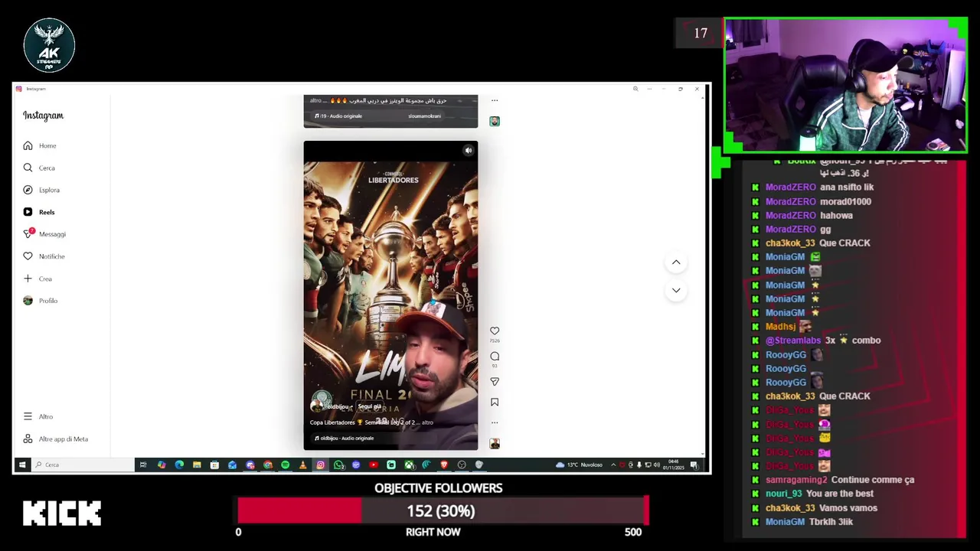Open Altre app di Meta
The height and width of the screenshot is (551, 980).
pyautogui.click(x=55, y=439)
